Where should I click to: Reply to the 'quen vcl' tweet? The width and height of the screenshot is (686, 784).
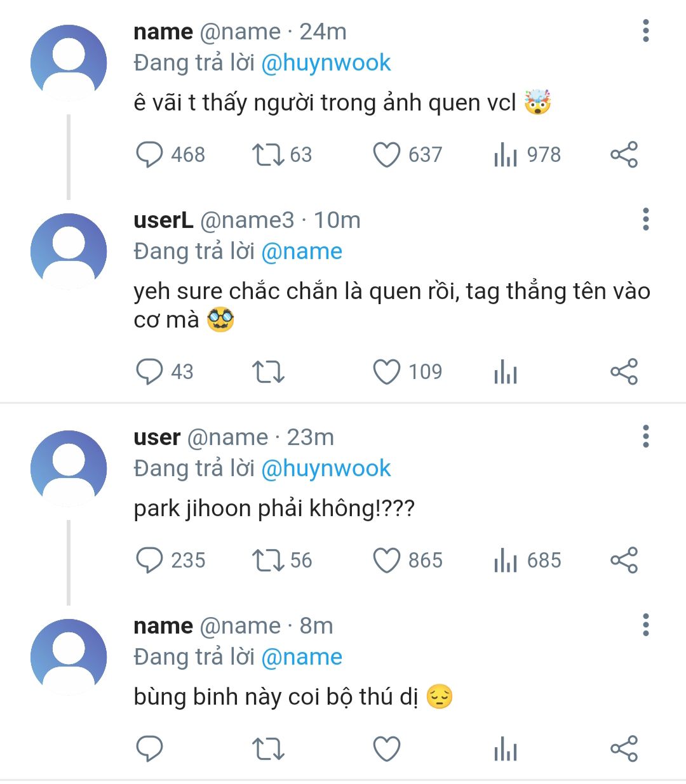pos(150,155)
